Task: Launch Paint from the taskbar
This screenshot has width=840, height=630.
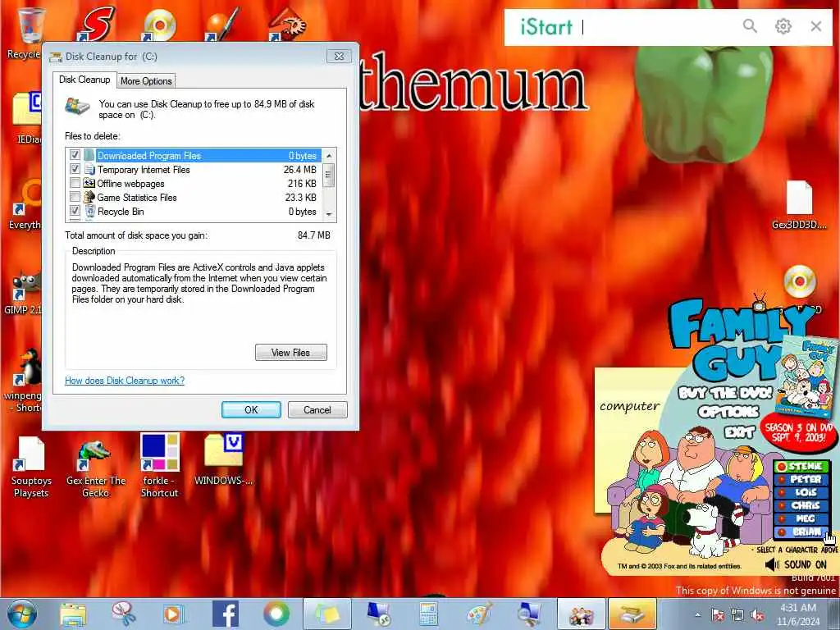Action: pyautogui.click(x=479, y=614)
